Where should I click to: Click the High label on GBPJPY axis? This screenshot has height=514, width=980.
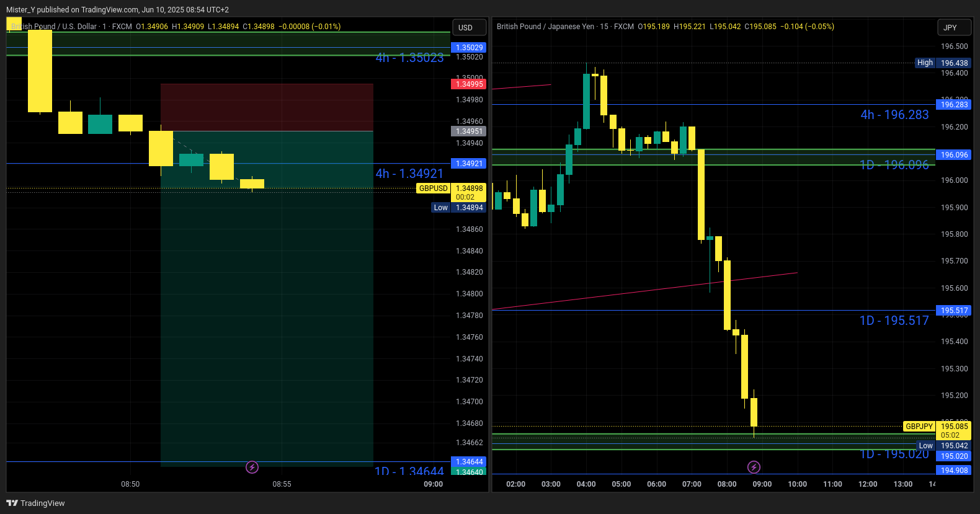click(925, 63)
